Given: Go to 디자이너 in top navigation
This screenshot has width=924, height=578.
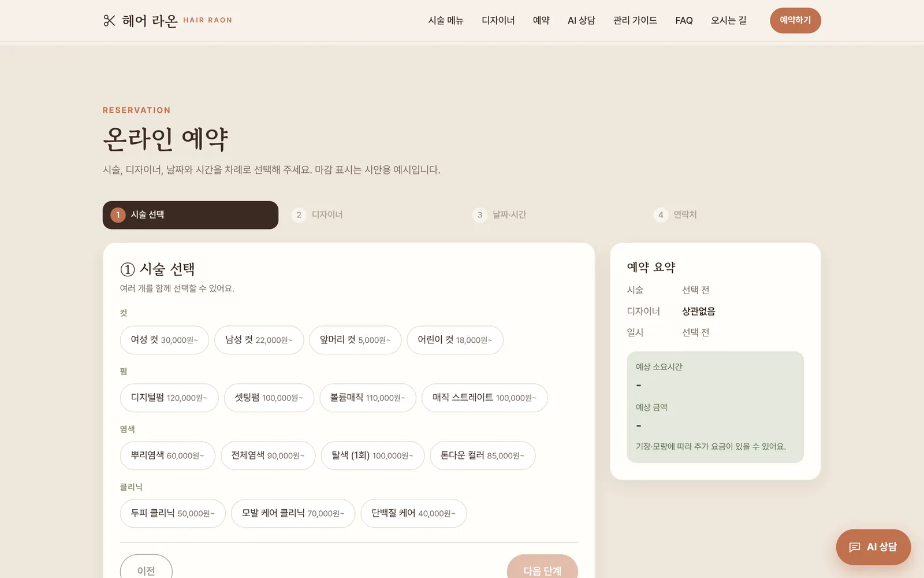Looking at the screenshot, I should point(498,21).
